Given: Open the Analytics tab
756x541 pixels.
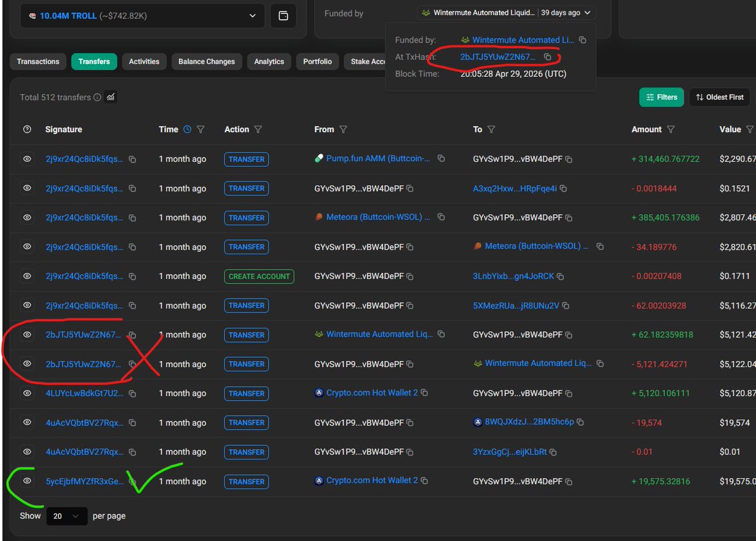Looking at the screenshot, I should pyautogui.click(x=269, y=62).
